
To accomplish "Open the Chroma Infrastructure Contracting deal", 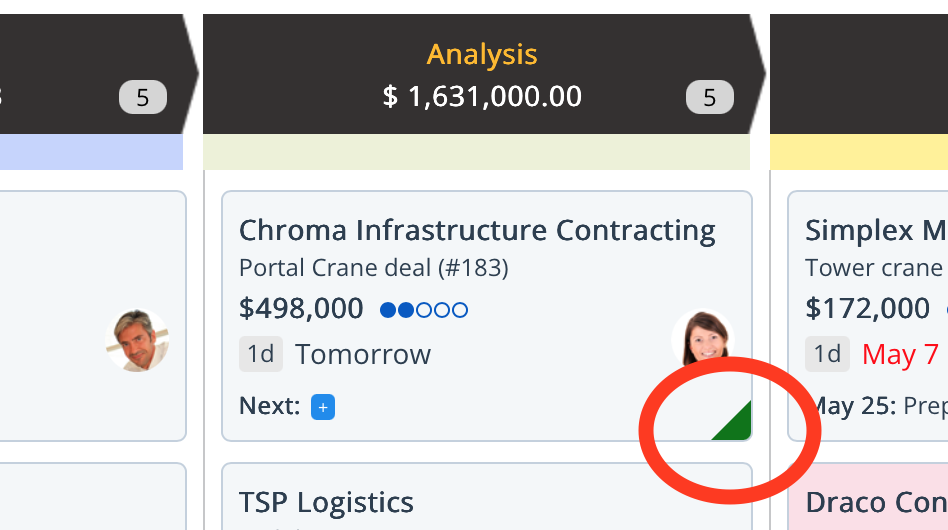I will click(477, 230).
